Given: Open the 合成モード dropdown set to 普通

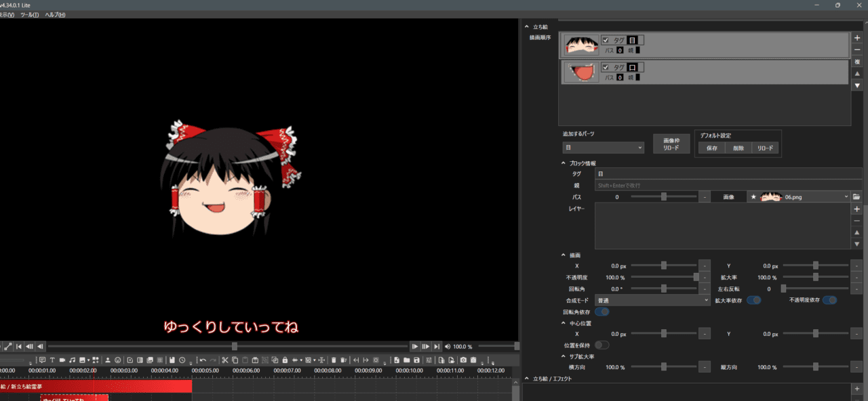Looking at the screenshot, I should pyautogui.click(x=652, y=300).
